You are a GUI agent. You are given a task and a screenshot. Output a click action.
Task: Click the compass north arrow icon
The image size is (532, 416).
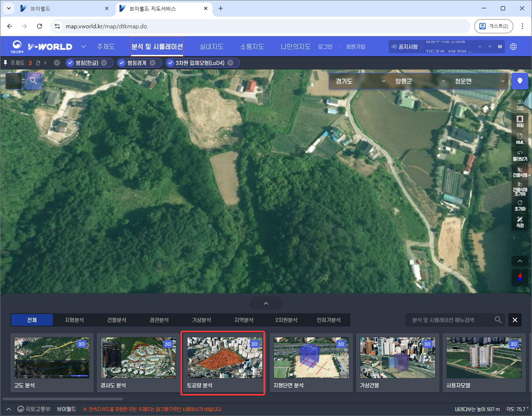[520, 277]
